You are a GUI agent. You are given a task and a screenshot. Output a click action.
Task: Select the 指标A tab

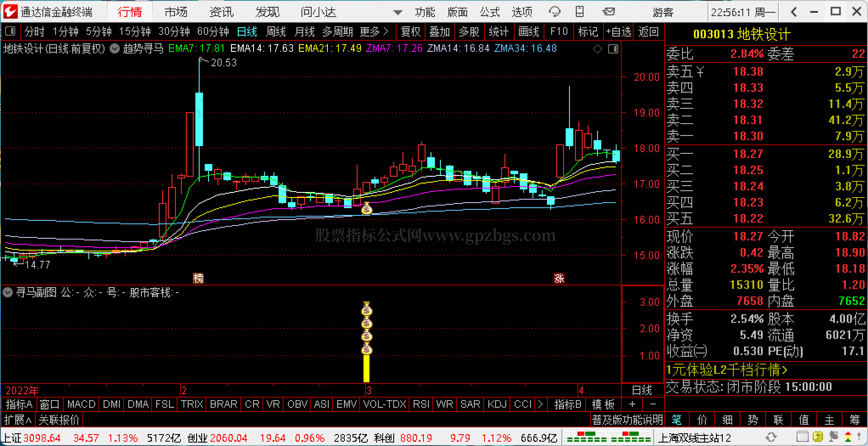19,404
